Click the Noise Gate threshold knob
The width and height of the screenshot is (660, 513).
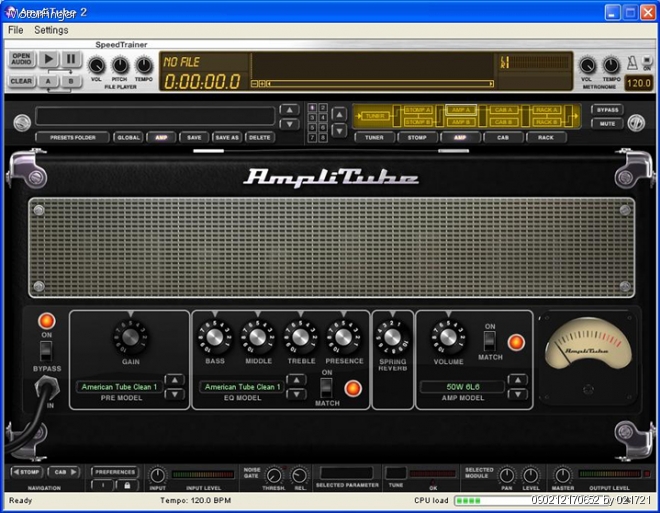[273, 476]
